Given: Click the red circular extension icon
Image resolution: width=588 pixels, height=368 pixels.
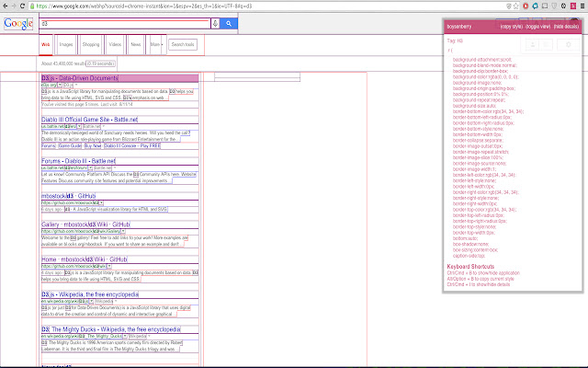Looking at the screenshot, I should pos(526,6).
